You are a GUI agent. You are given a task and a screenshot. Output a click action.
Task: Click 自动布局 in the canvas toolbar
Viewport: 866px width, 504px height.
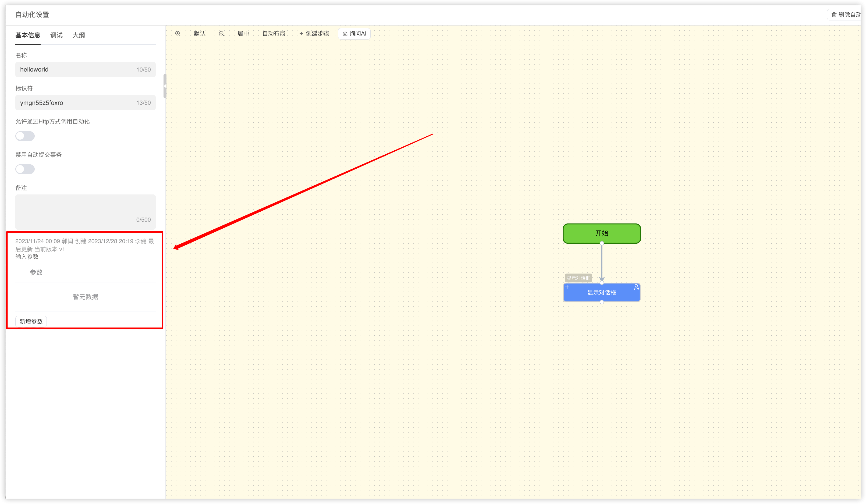[x=274, y=34]
